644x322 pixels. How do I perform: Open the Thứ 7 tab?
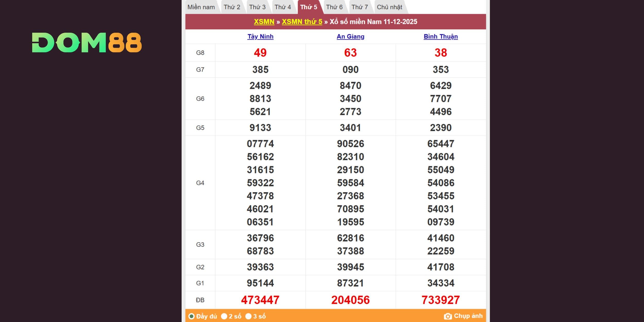(x=360, y=7)
